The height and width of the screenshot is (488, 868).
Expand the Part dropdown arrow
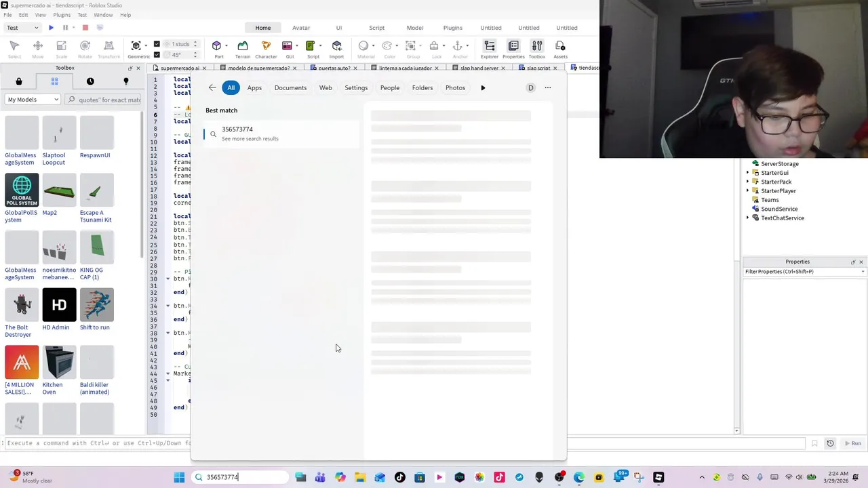click(227, 46)
